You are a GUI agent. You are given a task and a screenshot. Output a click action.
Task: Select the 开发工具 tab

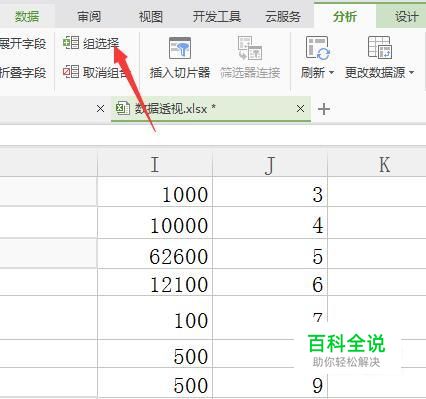(x=217, y=16)
